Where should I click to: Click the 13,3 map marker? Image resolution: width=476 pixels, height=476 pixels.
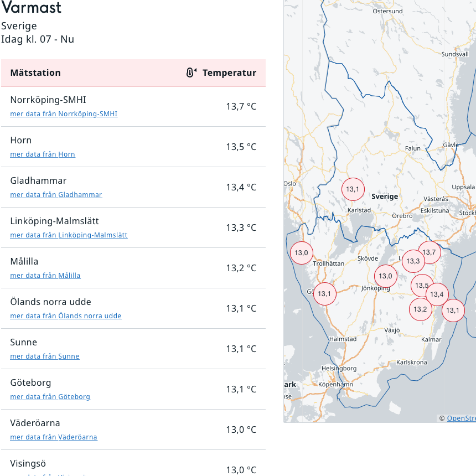click(x=413, y=261)
